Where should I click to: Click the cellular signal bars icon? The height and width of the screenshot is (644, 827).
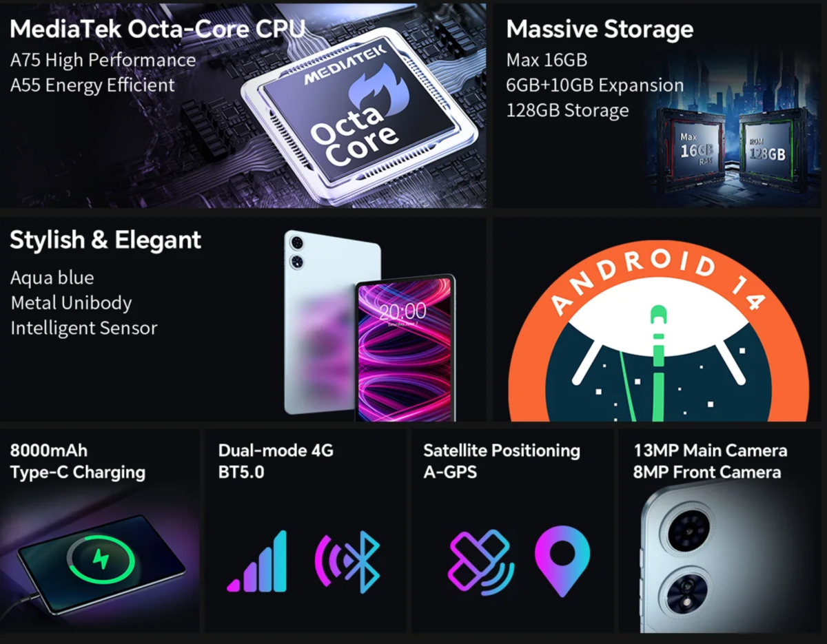tap(256, 561)
